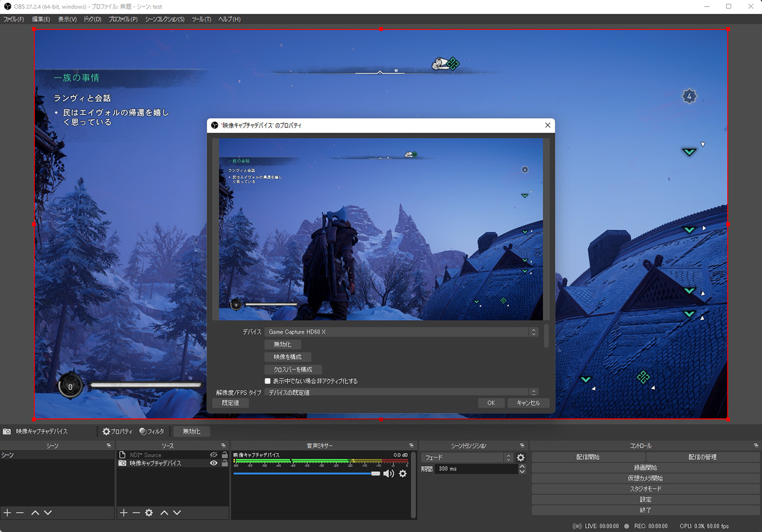Open the フェード transition dropdown
This screenshot has height=532, width=762.
tap(467, 458)
